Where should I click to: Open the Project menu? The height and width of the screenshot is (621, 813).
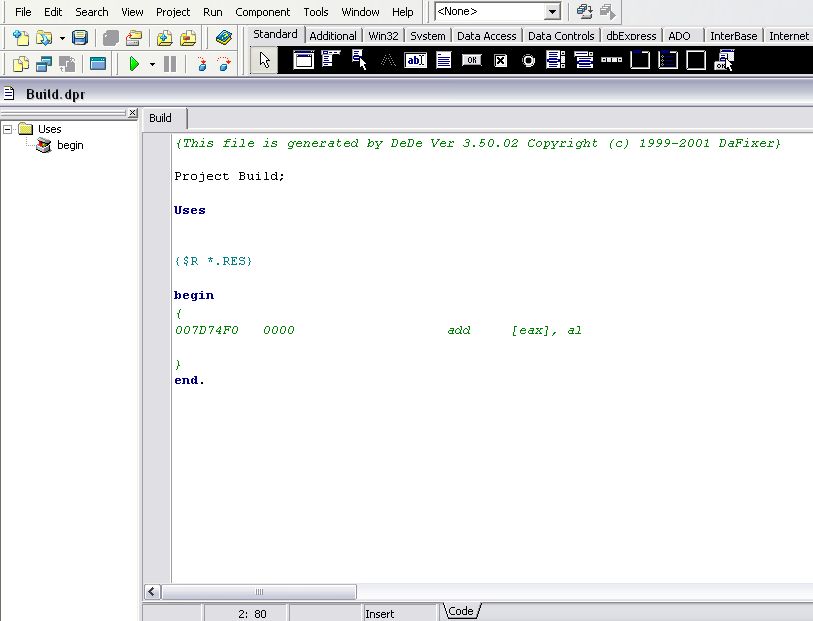click(173, 12)
